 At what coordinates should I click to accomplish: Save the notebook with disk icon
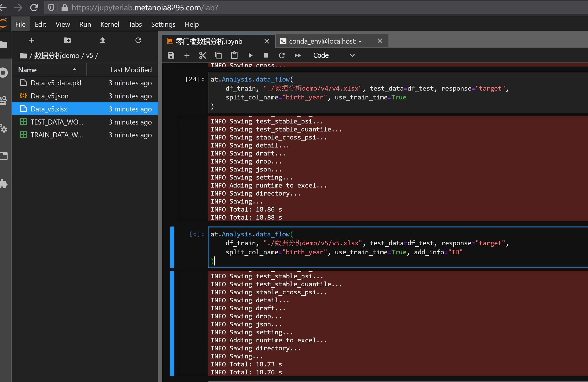click(171, 55)
